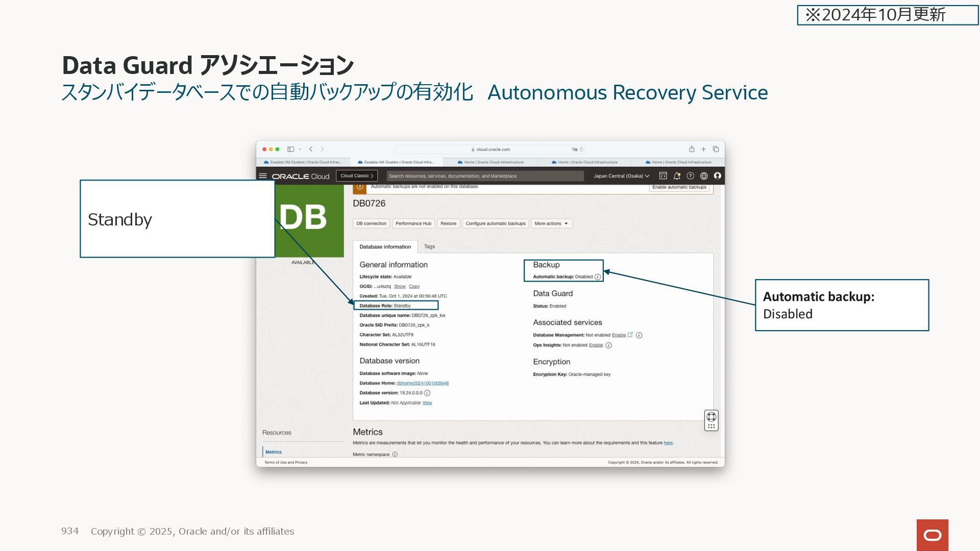Click the Safari share icon
980x551 pixels.
pos(692,149)
